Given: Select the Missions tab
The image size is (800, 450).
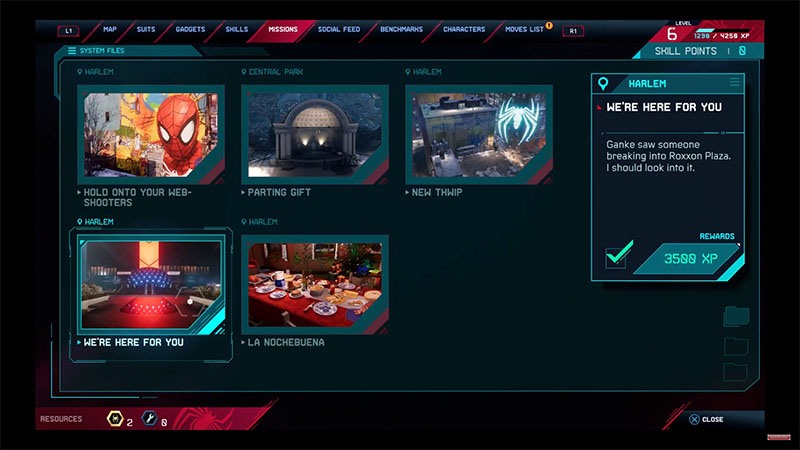Looking at the screenshot, I should coord(283,29).
